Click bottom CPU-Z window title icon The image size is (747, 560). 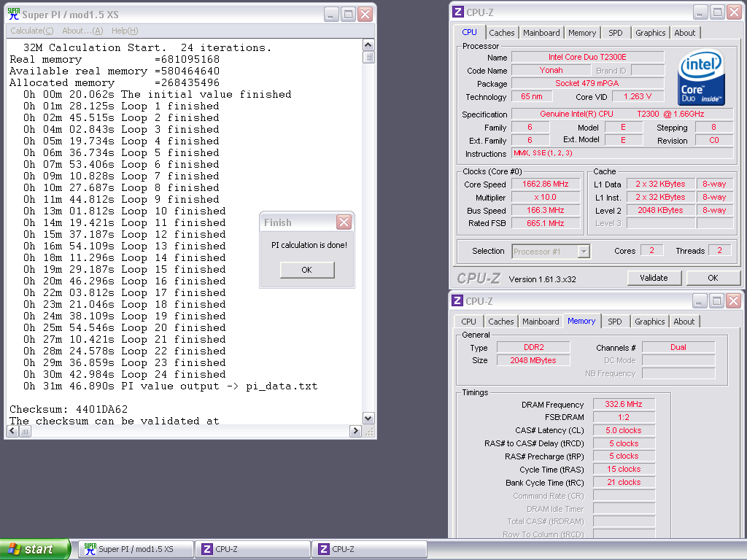click(457, 300)
